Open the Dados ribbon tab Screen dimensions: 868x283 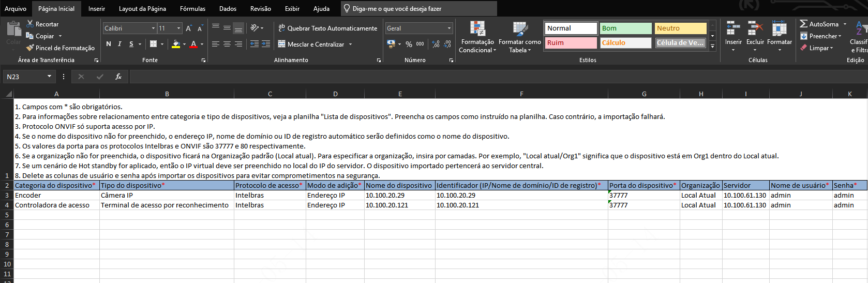[x=228, y=9]
